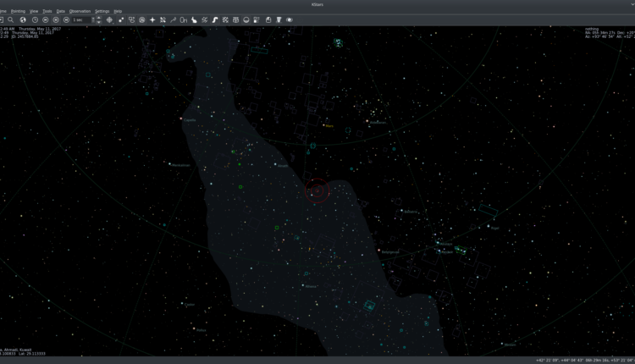The height and width of the screenshot is (364, 635).
Task: Click the crosshair icon in toolbar
Action: coord(109,19)
